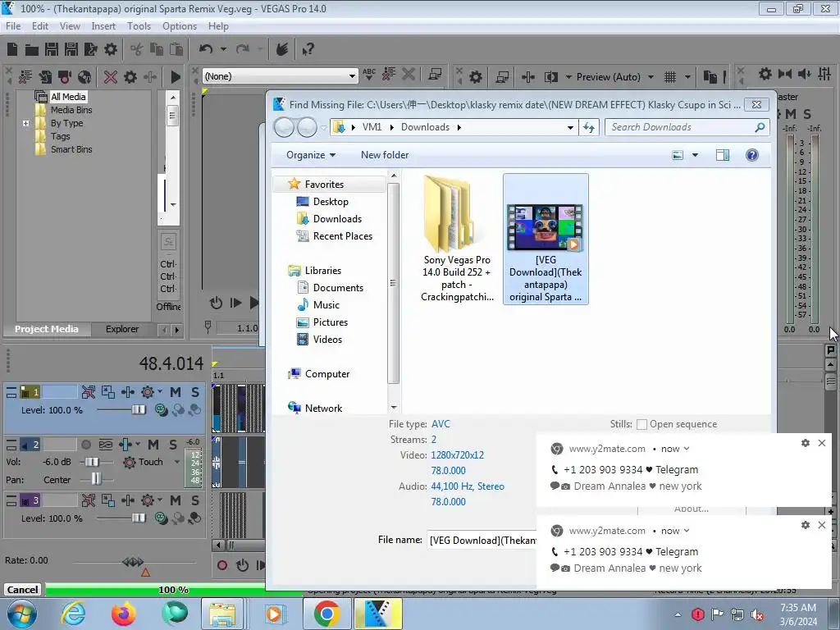The height and width of the screenshot is (630, 840).
Task: Click New folder in file dialog
Action: [385, 155]
